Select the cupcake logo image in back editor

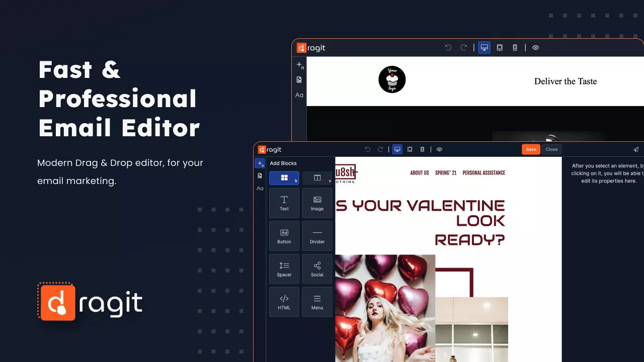point(392,79)
